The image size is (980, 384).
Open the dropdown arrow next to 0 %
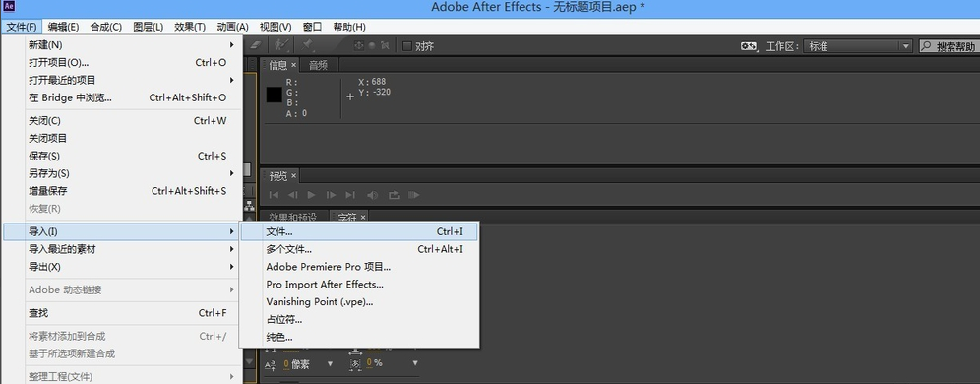[x=415, y=363]
